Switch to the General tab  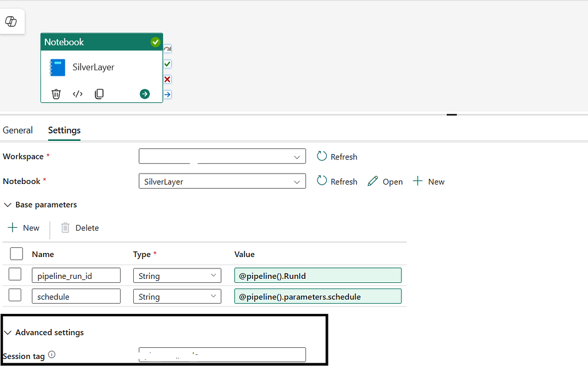tap(18, 131)
